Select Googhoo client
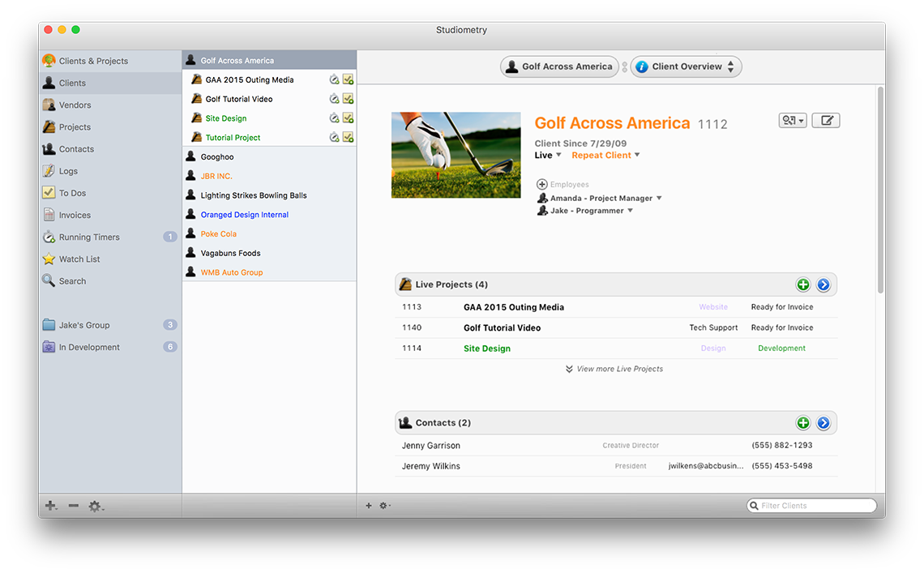The image size is (924, 573). [x=269, y=156]
